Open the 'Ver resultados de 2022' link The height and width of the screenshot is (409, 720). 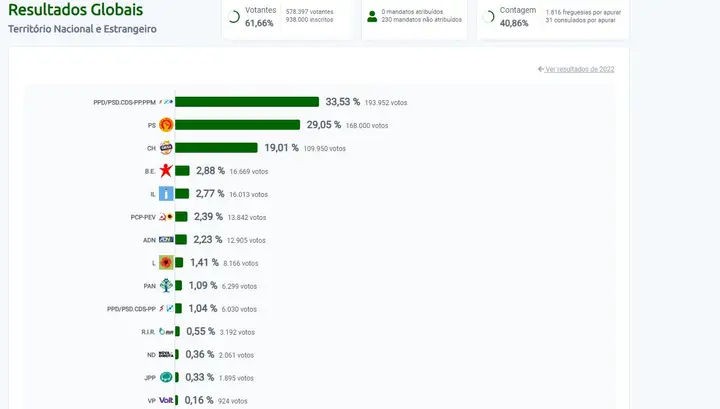tap(576, 69)
